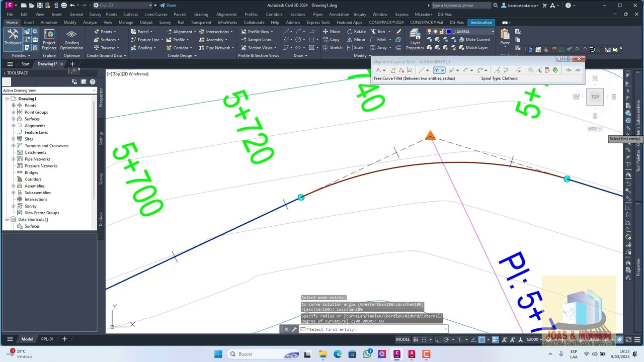This screenshot has height=362, width=644.
Task: Click undo arrow in Alignment Layout Tools
Action: pyautogui.click(x=569, y=70)
